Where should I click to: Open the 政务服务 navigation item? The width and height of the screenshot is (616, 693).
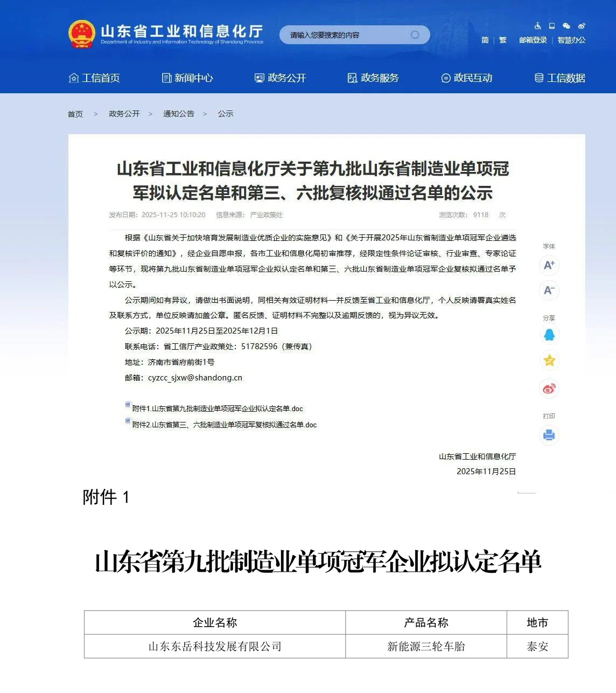374,78
